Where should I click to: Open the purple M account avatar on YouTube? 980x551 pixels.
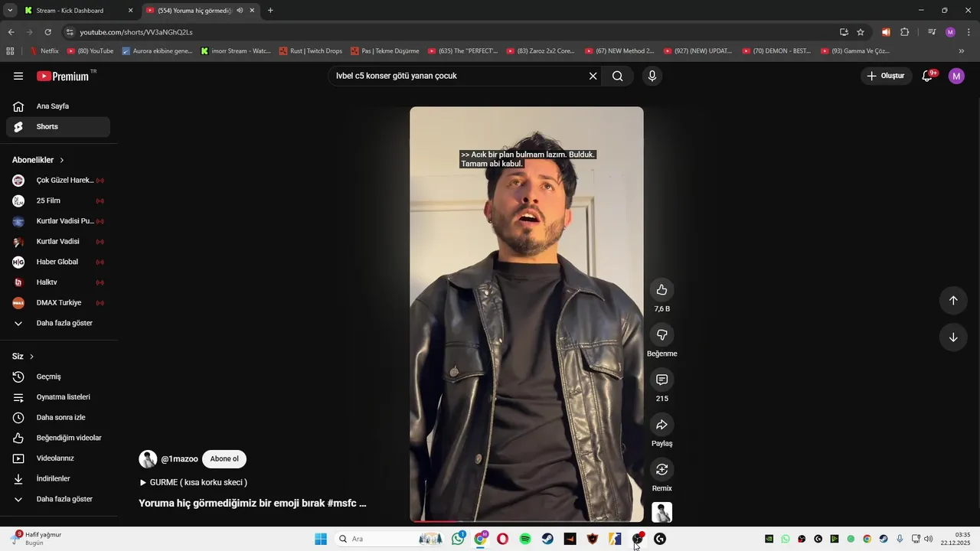(x=956, y=76)
